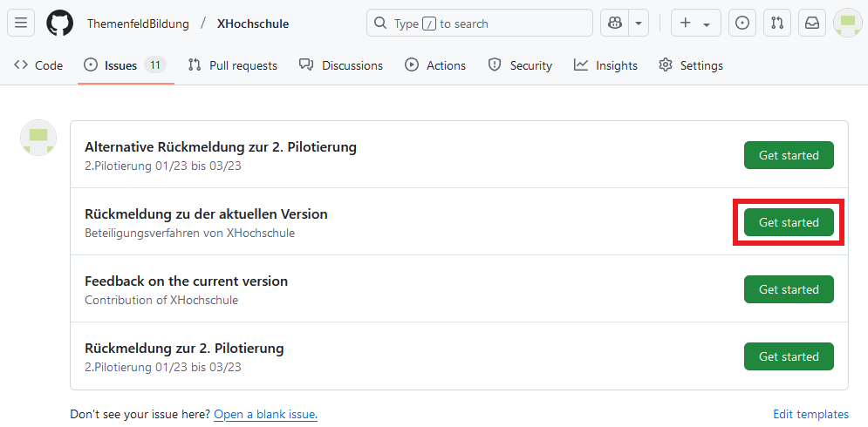Select the Issues tab
The height and width of the screenshot is (427, 868).
pyautogui.click(x=126, y=65)
